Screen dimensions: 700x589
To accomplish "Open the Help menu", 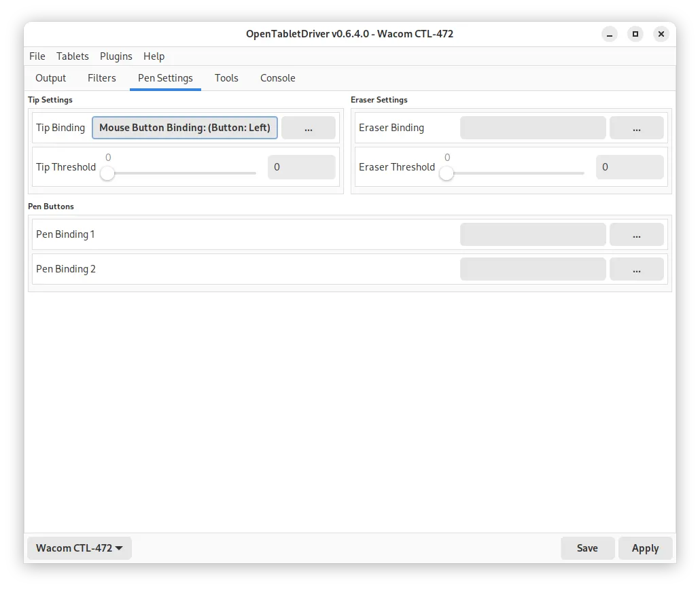I will tap(154, 56).
